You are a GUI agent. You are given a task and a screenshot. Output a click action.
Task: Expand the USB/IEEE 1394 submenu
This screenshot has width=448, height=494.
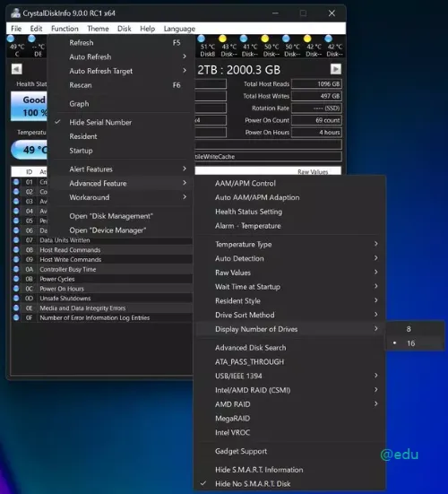tap(289, 376)
